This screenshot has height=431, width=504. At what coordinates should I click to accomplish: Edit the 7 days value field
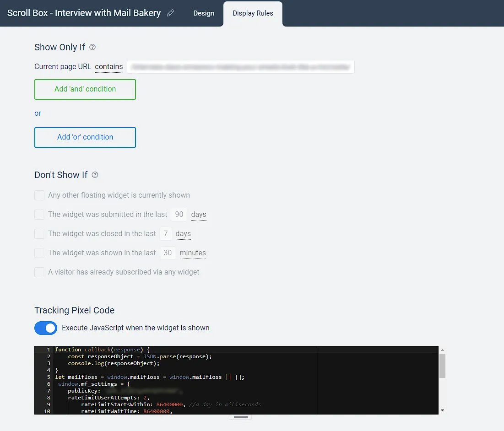tap(166, 234)
